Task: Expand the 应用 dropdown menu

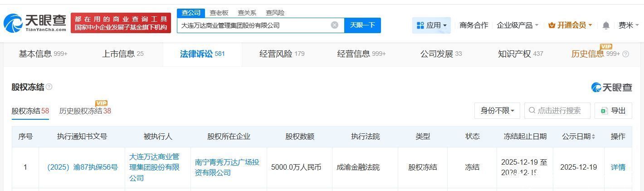Action: point(431,25)
